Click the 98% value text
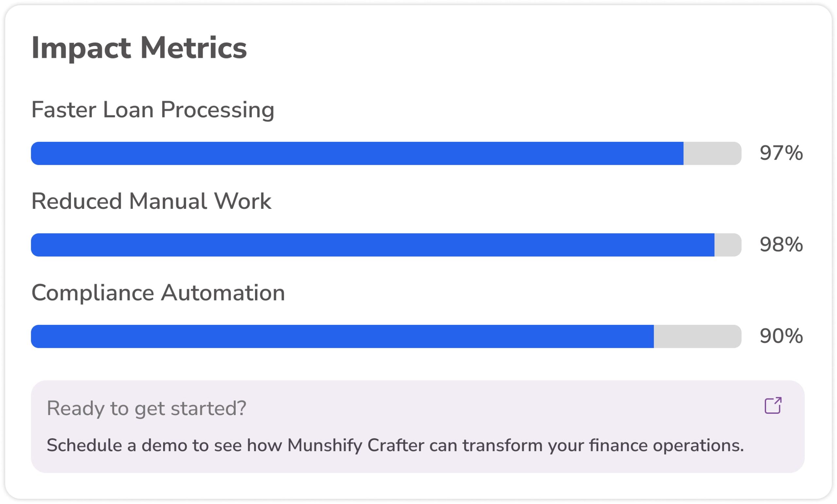The width and height of the screenshot is (837, 504). [781, 244]
